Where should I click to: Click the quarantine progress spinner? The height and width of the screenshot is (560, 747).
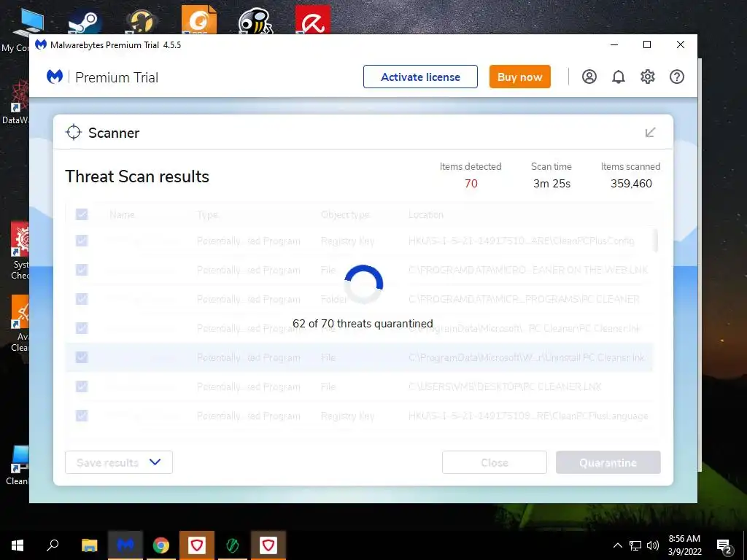pos(363,284)
